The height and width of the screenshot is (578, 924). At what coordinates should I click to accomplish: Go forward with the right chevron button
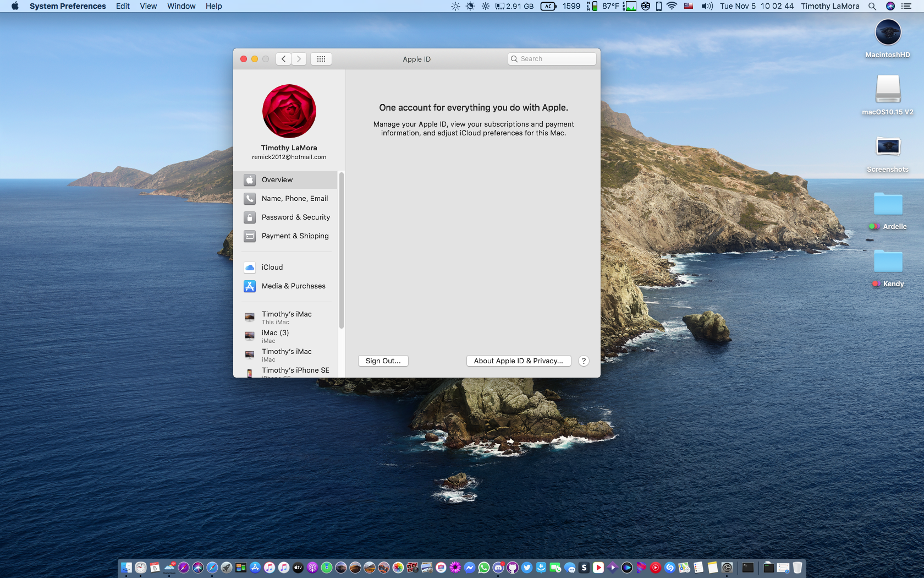299,59
